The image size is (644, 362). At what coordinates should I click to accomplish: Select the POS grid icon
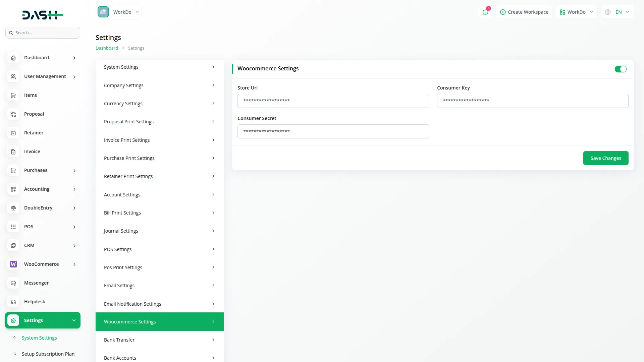coord(13,227)
